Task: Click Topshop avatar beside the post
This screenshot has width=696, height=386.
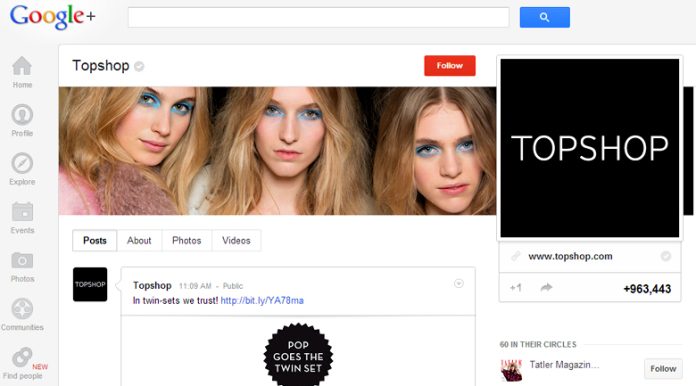Action: [x=90, y=284]
